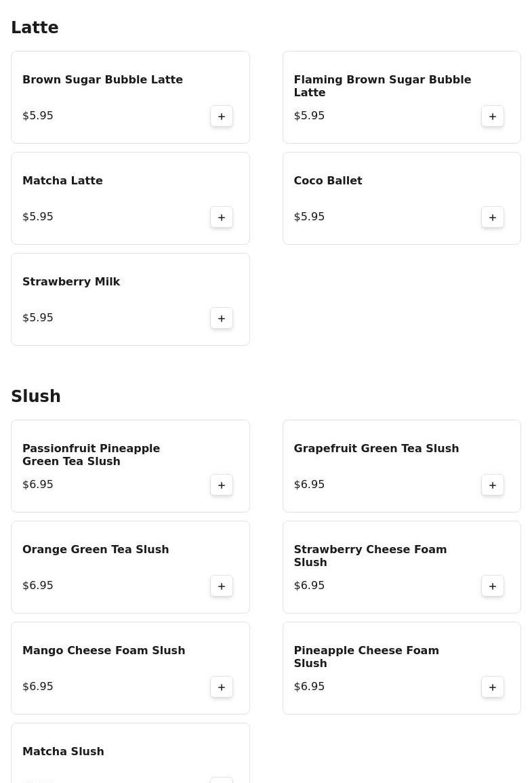Click the Strawberry Milk item name
The height and width of the screenshot is (783, 532).
71,281
